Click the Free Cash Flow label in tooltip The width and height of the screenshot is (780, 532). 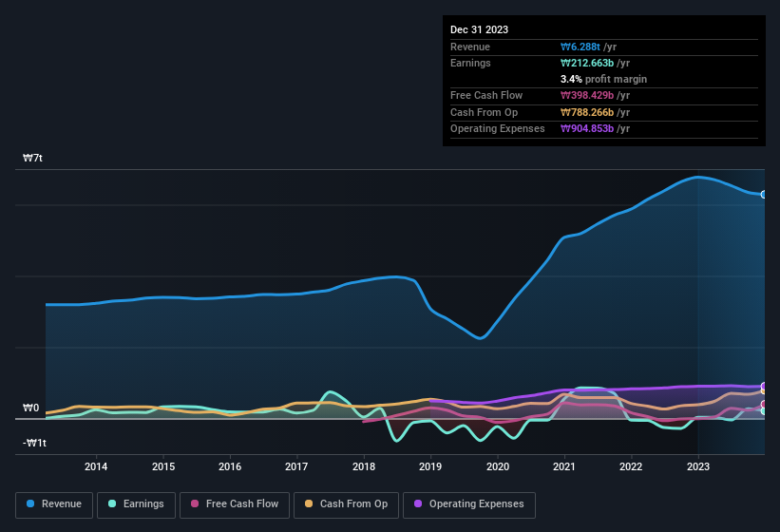tap(486, 95)
